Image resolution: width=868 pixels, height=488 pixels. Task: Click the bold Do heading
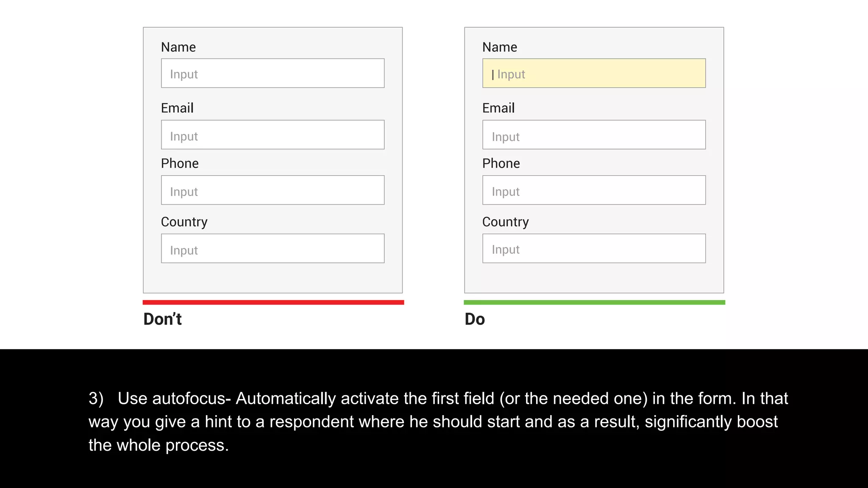point(475,319)
